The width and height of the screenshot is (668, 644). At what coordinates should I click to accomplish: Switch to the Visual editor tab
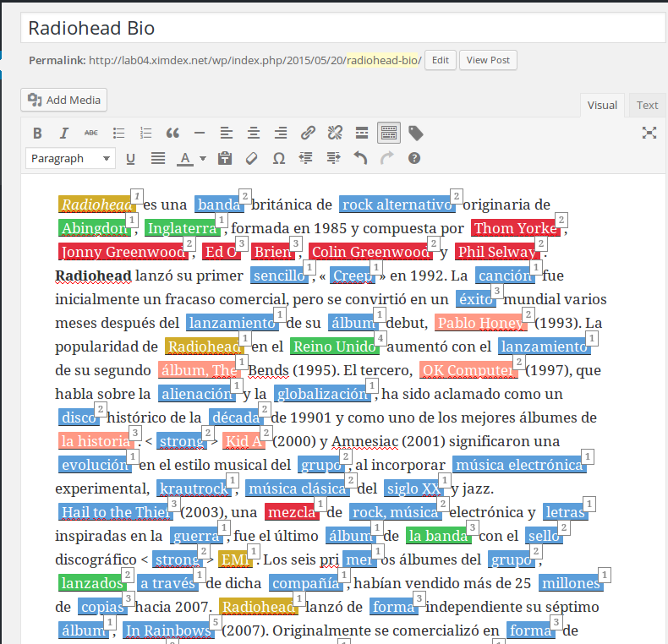coord(602,105)
